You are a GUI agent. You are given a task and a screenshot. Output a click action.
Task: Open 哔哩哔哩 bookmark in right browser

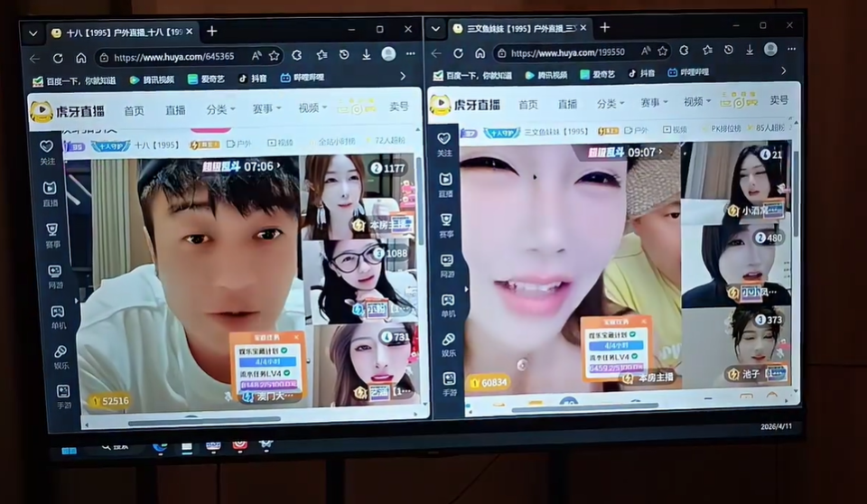688,72
